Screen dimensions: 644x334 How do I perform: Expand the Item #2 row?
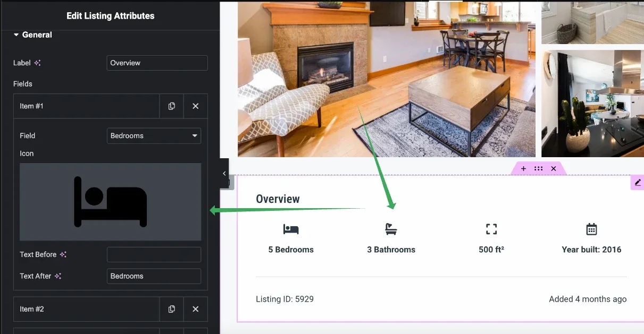86,309
